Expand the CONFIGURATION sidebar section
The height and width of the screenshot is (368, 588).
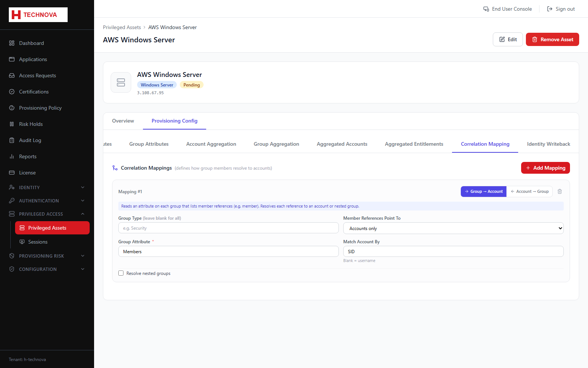pyautogui.click(x=47, y=269)
